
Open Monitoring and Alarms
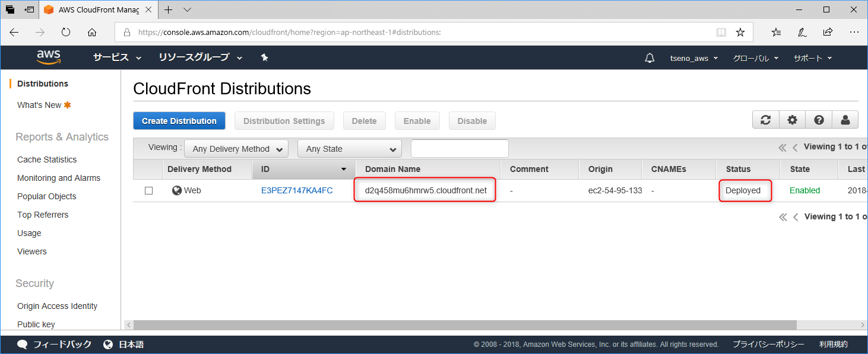click(x=59, y=178)
